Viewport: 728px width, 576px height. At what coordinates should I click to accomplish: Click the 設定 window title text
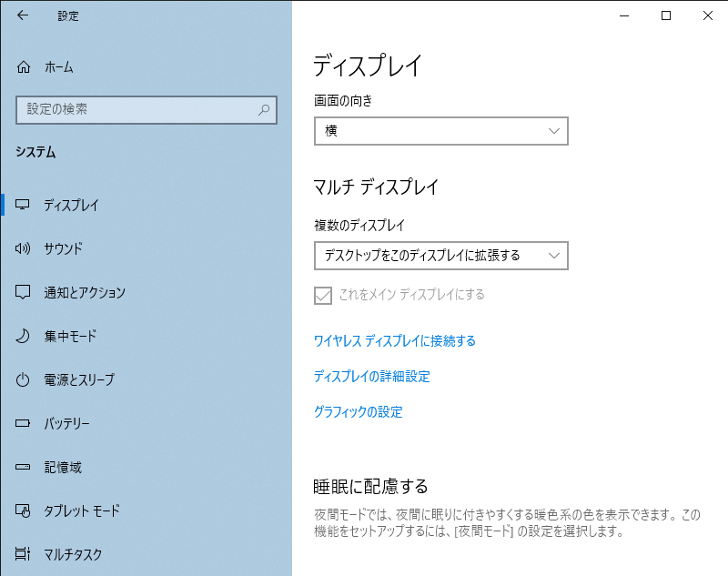click(x=68, y=15)
